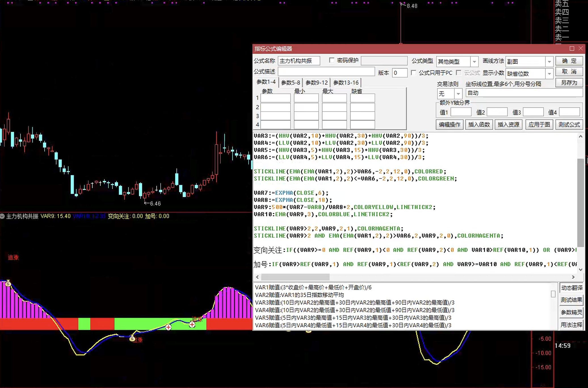Maximize the 指标公式编辑器 window

(572, 49)
